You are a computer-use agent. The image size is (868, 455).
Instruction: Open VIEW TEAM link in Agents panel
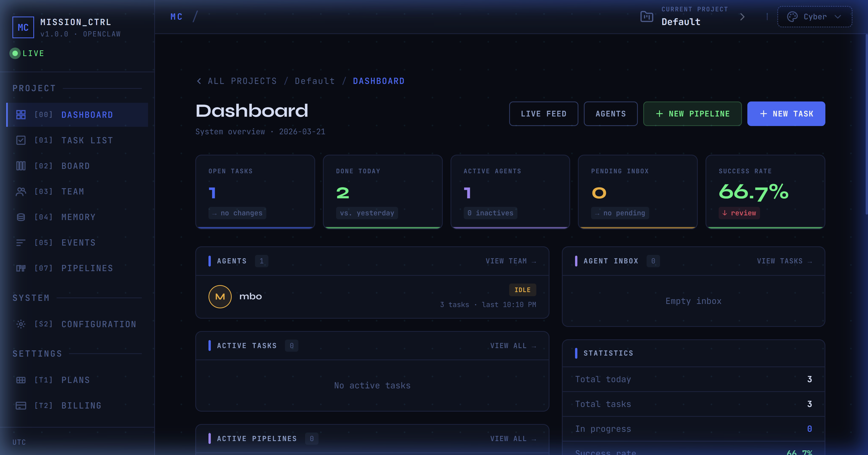coord(510,261)
